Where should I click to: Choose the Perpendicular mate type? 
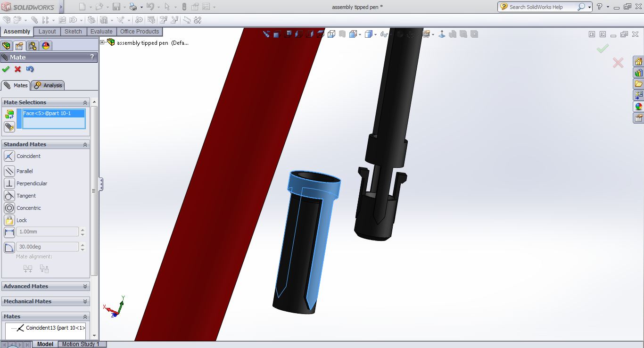click(9, 183)
